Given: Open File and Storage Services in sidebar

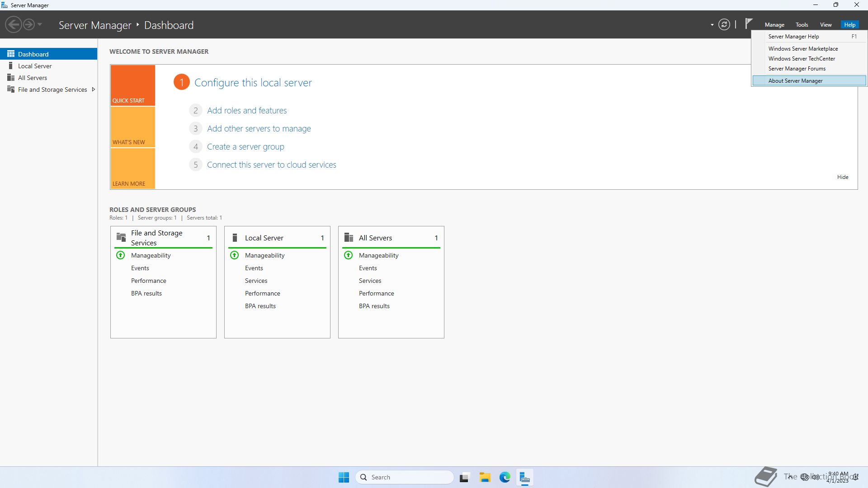Looking at the screenshot, I should (48, 89).
